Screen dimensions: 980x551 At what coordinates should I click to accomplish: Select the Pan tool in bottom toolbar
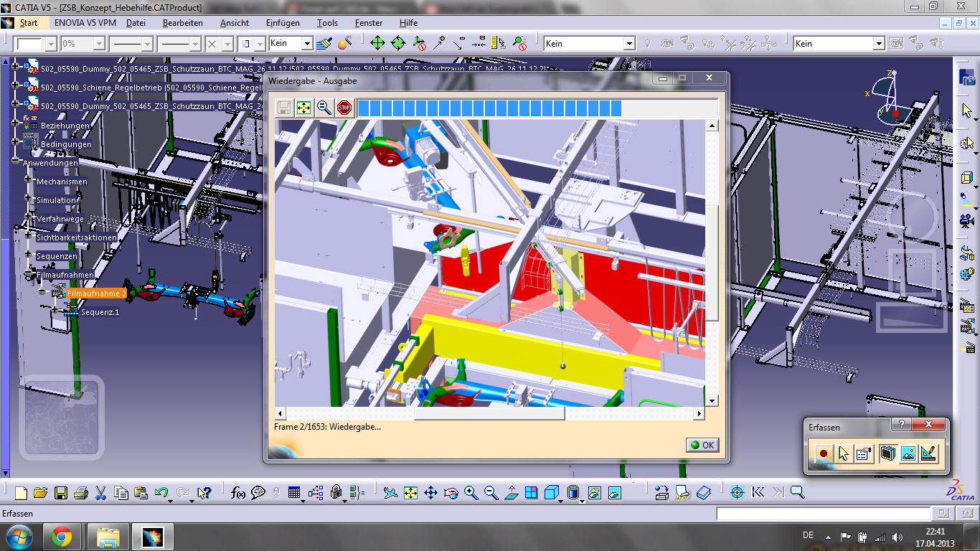pyautogui.click(x=430, y=493)
